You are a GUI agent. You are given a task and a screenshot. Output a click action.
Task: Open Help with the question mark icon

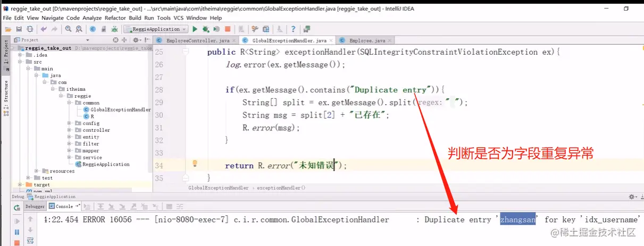coord(293,29)
